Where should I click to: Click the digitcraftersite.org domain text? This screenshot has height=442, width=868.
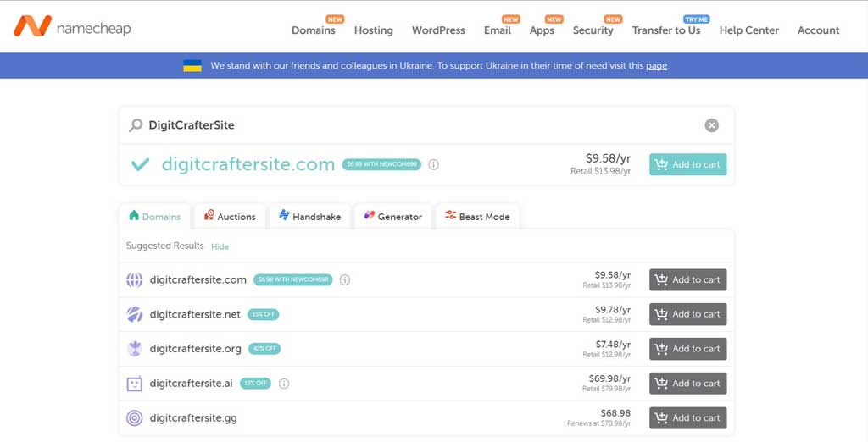click(x=196, y=349)
